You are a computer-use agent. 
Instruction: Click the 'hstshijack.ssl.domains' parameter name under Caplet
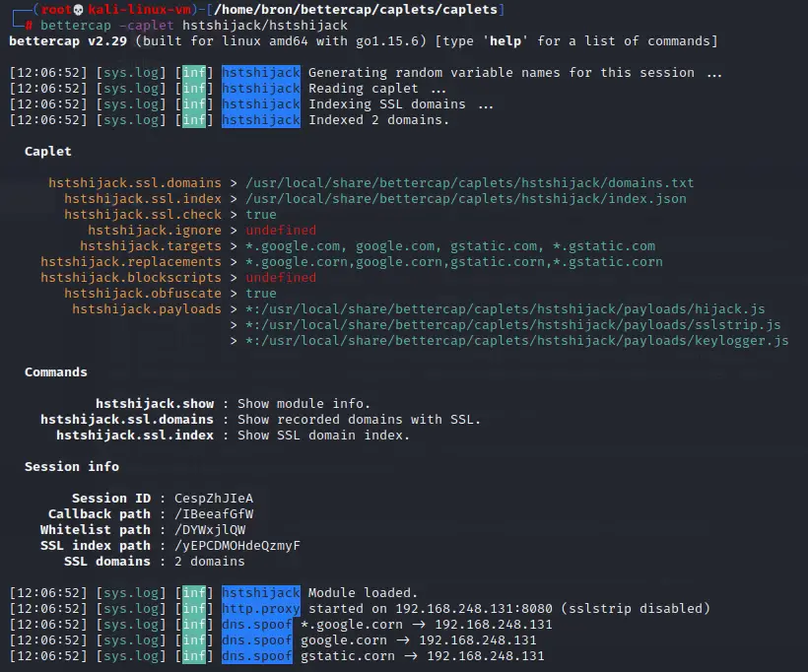[135, 183]
